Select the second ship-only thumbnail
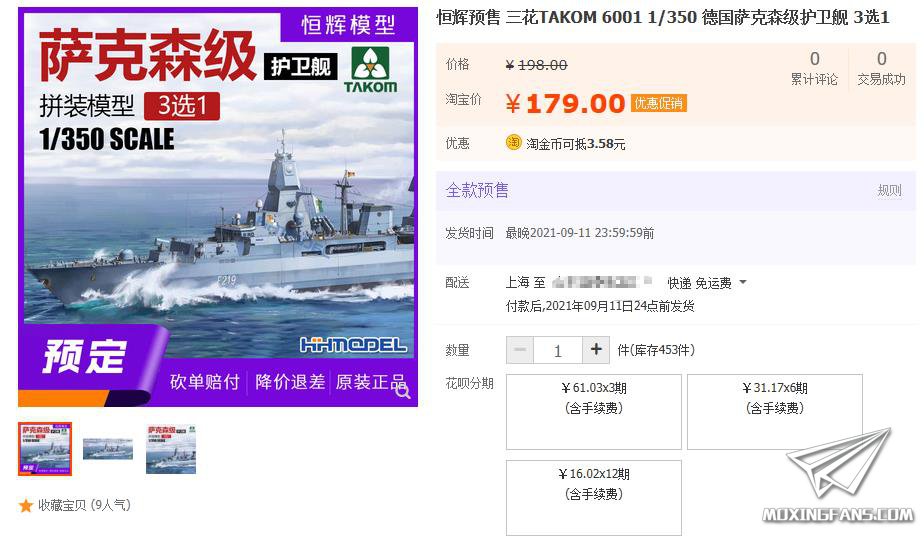This screenshot has height=550, width=924. click(x=108, y=449)
